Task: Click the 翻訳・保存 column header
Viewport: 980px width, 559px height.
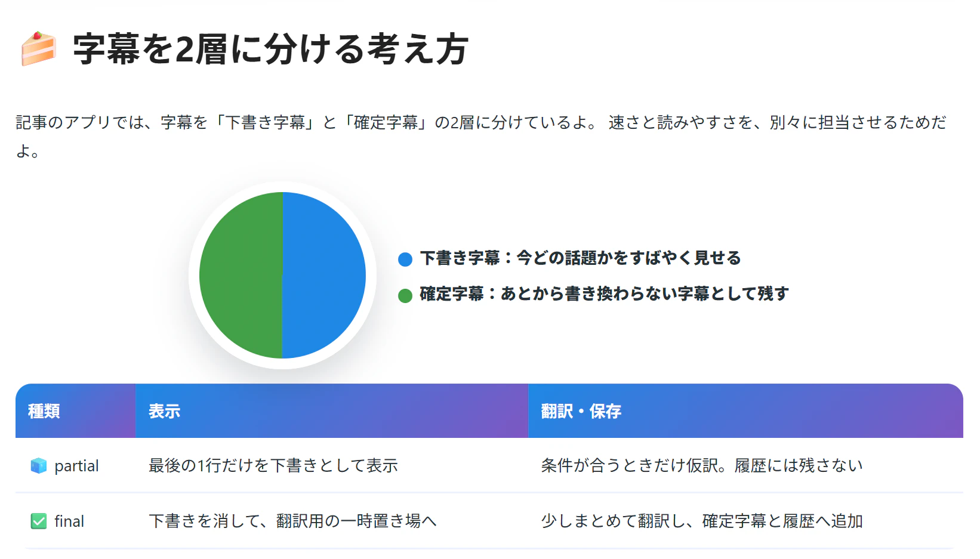Action: [x=746, y=411]
